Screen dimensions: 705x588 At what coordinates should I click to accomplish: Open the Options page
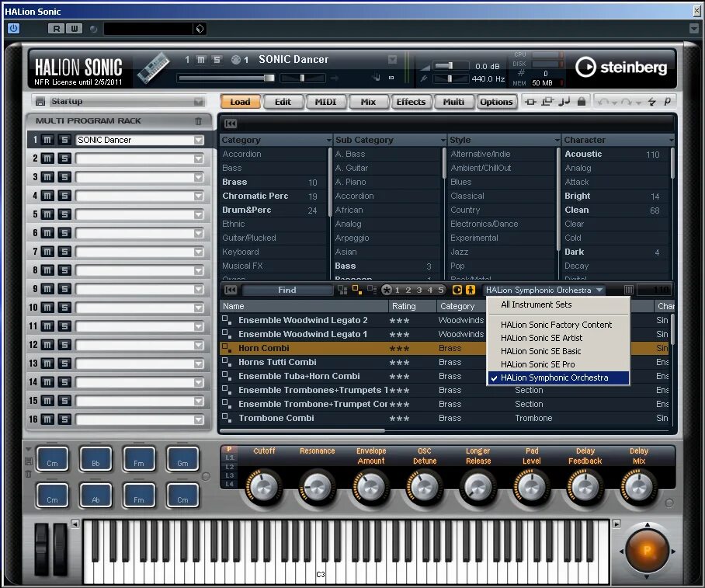coord(496,102)
